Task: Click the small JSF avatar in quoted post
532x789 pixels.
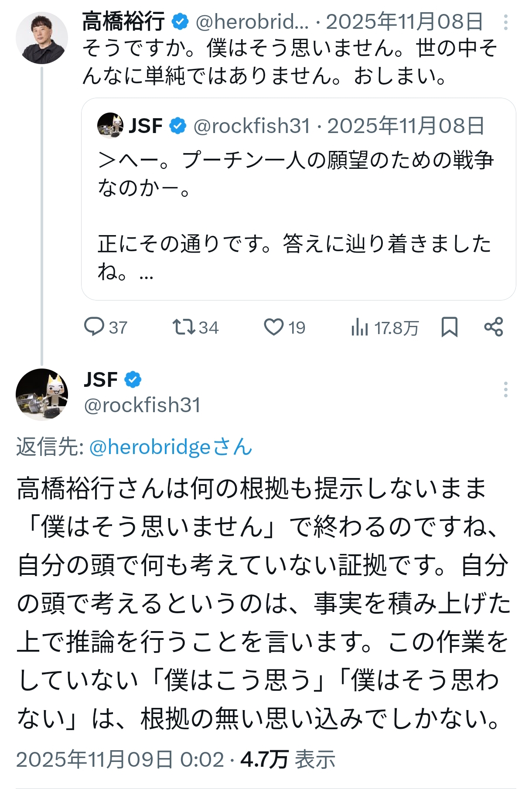Action: tap(110, 126)
